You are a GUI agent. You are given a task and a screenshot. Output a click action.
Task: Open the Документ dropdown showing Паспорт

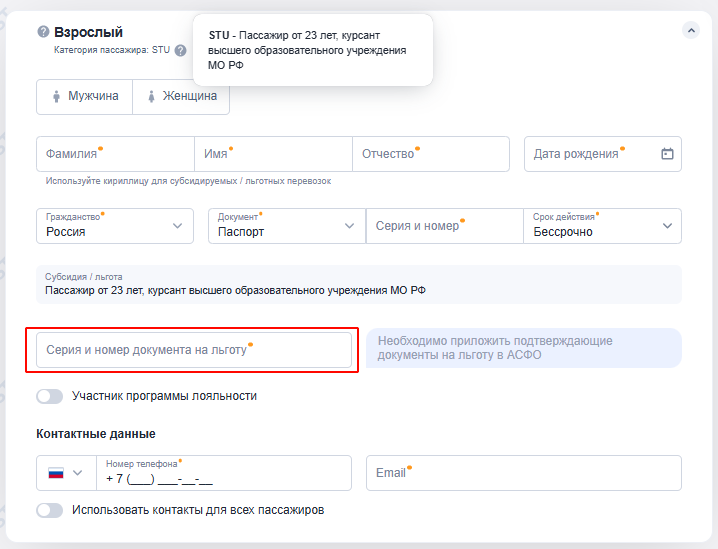coord(287,226)
